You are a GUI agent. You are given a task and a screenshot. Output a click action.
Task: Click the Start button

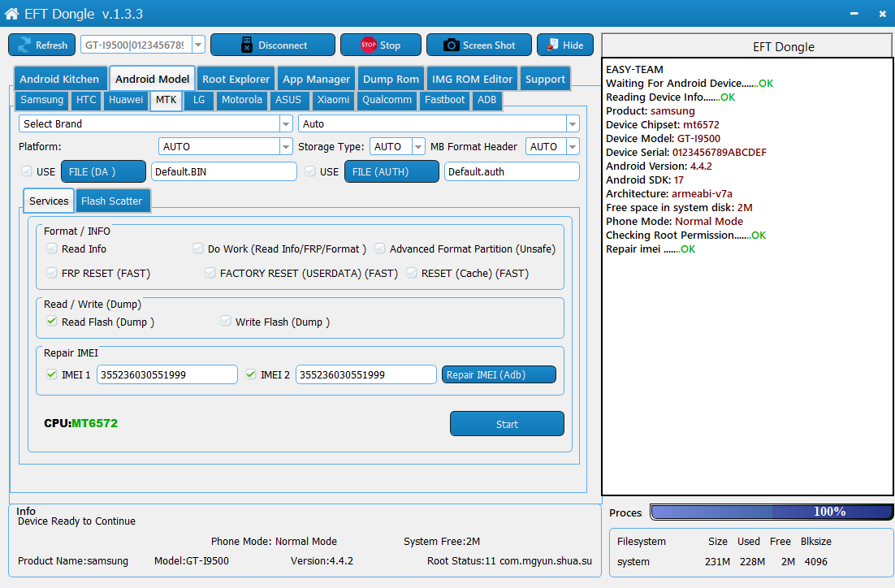(x=507, y=424)
